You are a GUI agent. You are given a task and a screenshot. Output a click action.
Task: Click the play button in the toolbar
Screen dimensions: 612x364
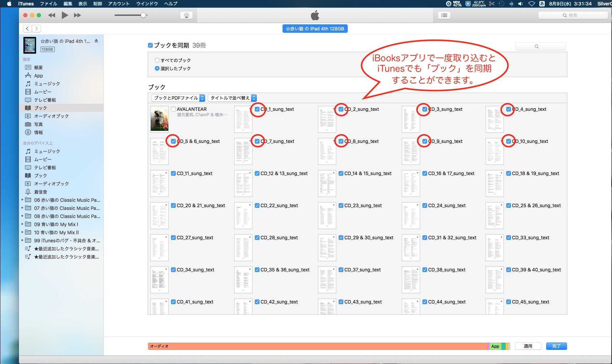pos(65,15)
